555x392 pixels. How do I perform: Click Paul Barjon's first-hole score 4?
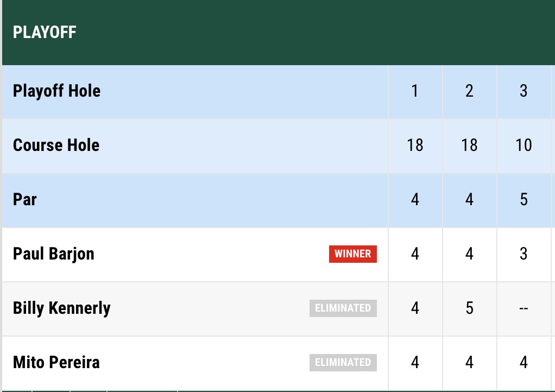pos(415,254)
